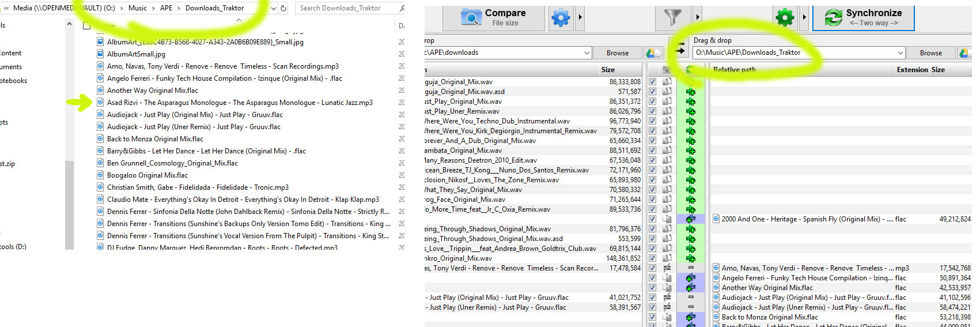980x327 pixels.
Task: Click the Synchronize Two way button
Action: pos(863,18)
